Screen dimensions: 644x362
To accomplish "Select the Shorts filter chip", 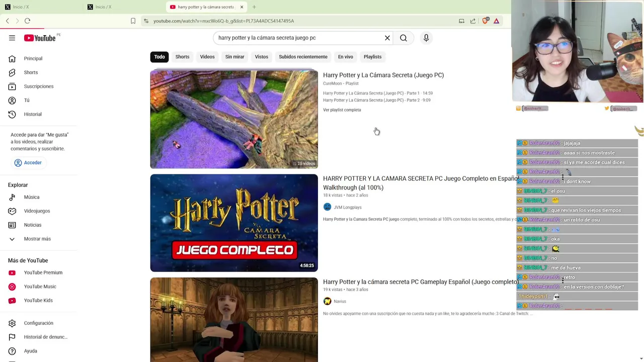I will pyautogui.click(x=182, y=57).
